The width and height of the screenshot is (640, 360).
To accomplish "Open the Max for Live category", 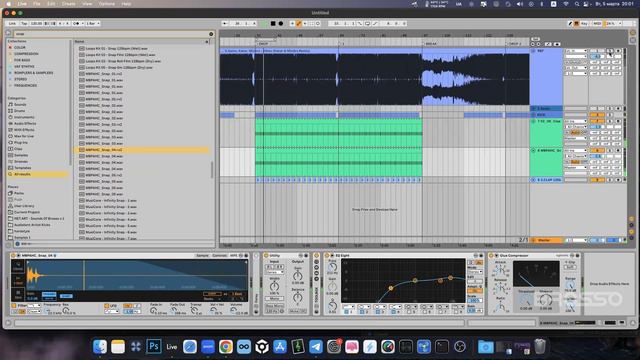I will [24, 136].
